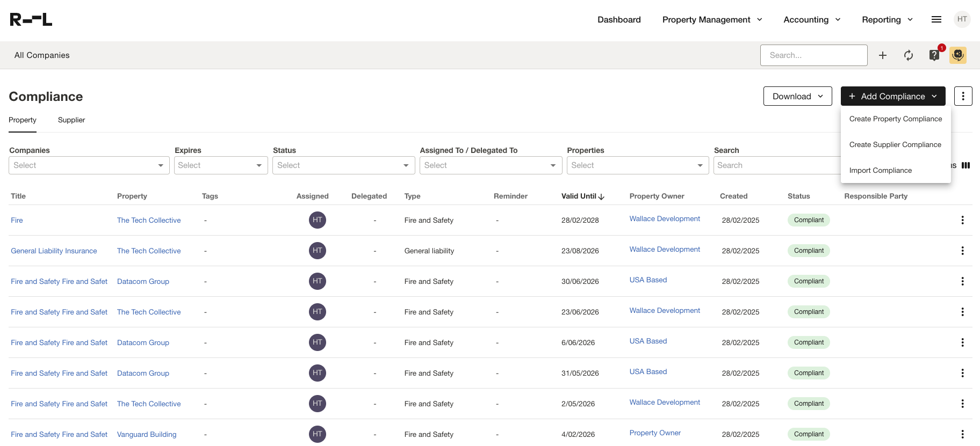The image size is (980, 446).
Task: Open row actions for General Liability Insurance
Action: pyautogui.click(x=962, y=251)
